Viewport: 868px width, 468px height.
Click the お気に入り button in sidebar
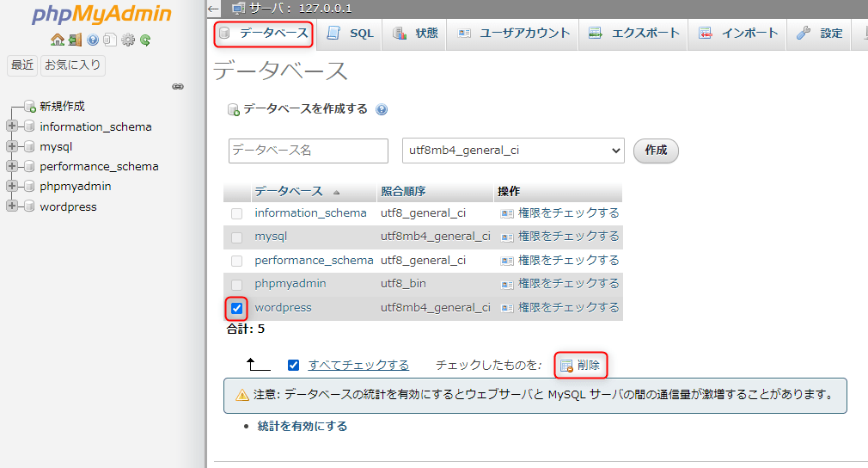[x=72, y=65]
